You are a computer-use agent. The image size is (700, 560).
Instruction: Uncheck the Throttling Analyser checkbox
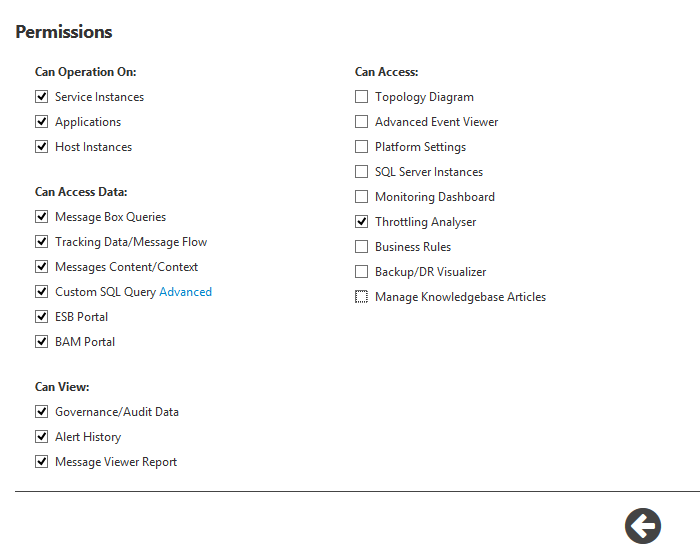pyautogui.click(x=362, y=222)
